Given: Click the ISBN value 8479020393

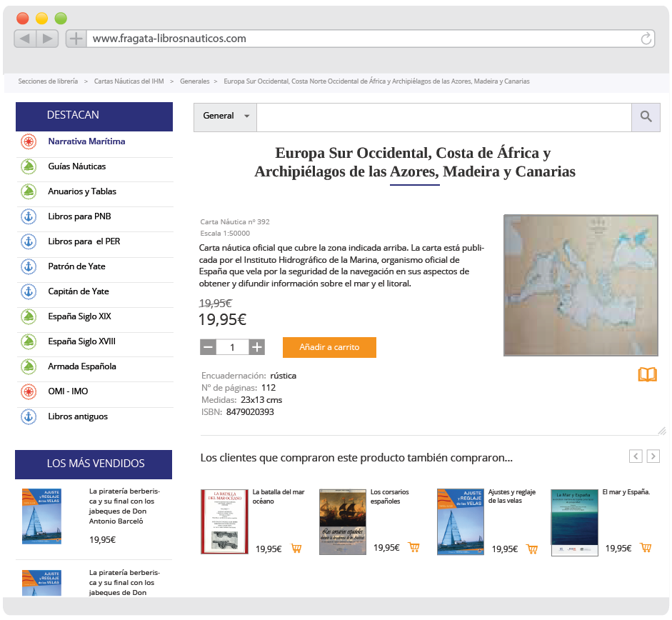Looking at the screenshot, I should click(x=250, y=412).
